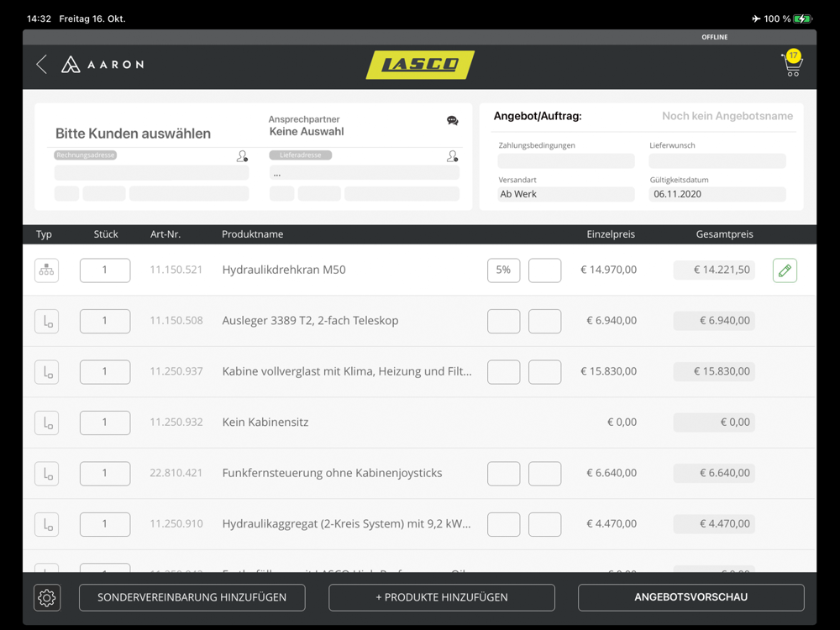Click second discount box for Ausleger 3389 T2
This screenshot has height=630, width=840.
point(545,321)
